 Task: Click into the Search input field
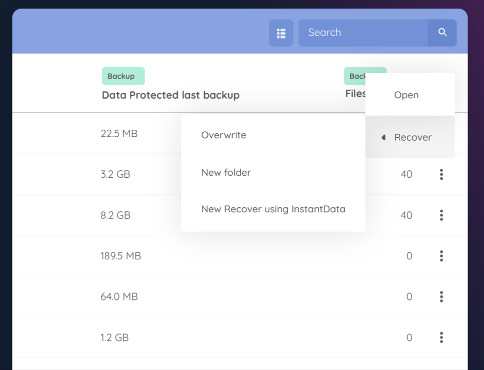click(363, 33)
